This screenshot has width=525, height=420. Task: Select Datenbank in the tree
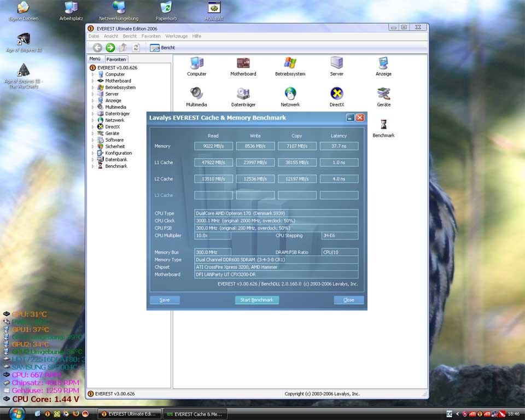[x=116, y=160]
